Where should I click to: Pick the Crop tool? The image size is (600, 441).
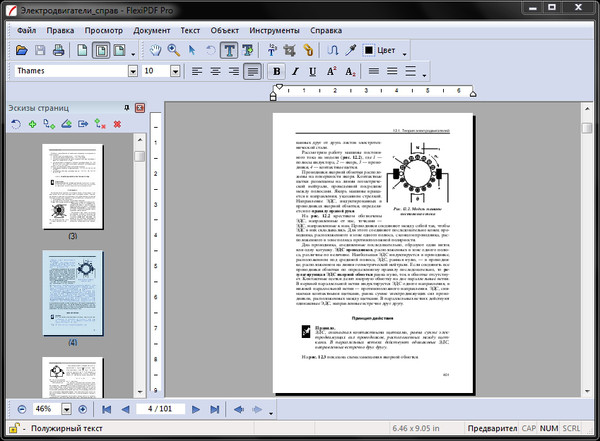[x=291, y=49]
